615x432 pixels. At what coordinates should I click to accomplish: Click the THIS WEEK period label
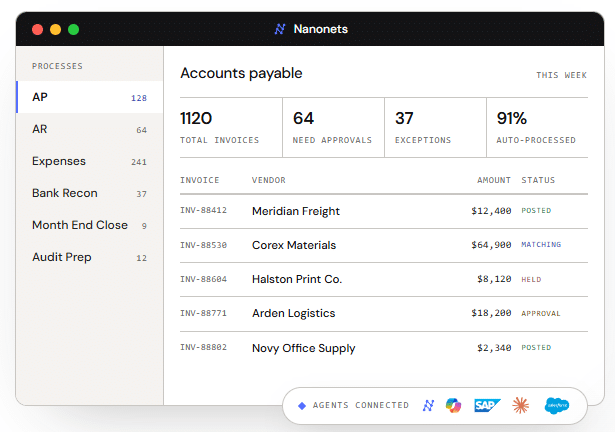(561, 75)
